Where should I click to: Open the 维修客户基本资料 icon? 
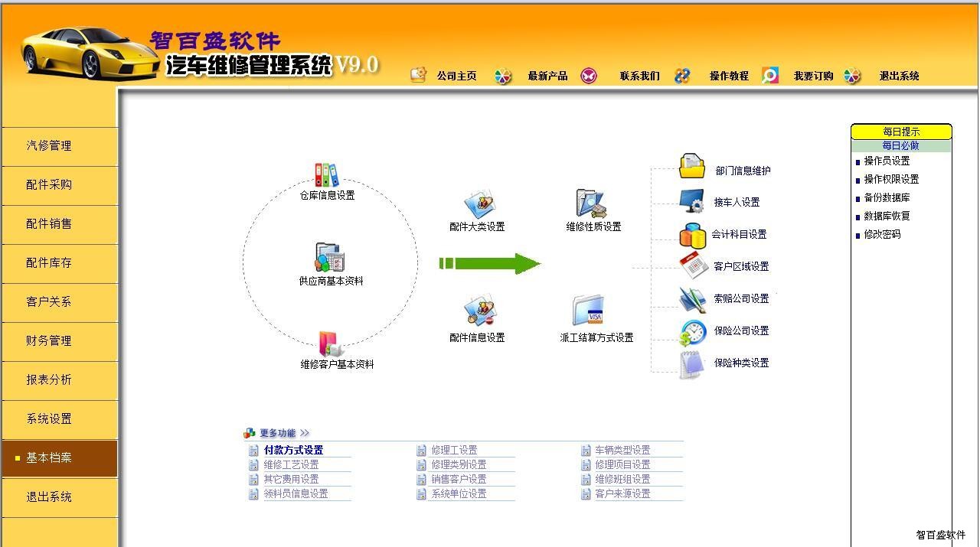332,344
